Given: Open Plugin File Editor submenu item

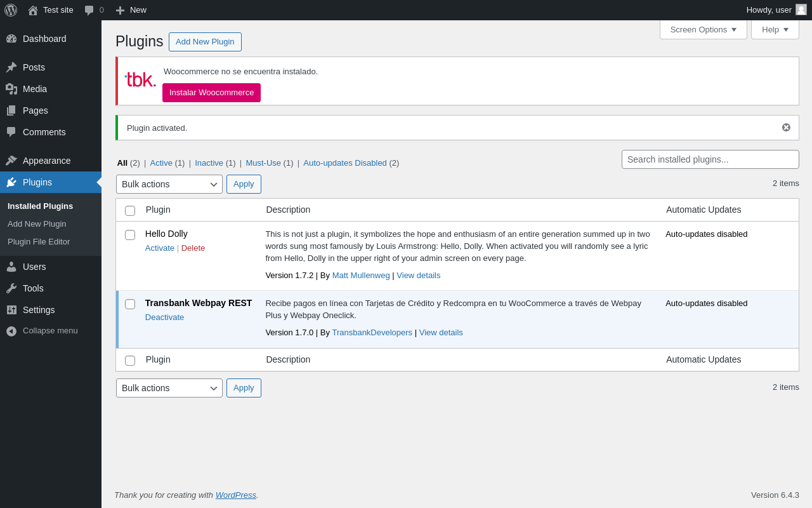Looking at the screenshot, I should click(x=39, y=242).
